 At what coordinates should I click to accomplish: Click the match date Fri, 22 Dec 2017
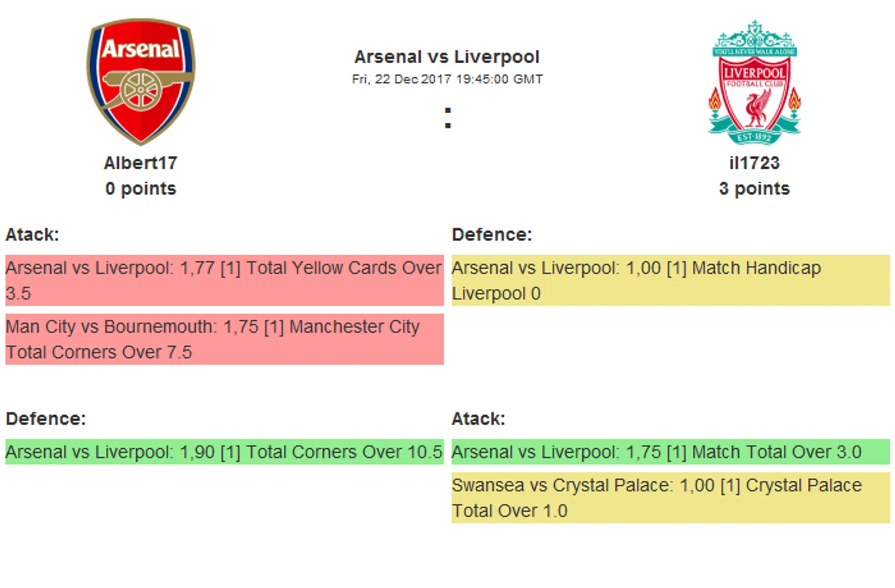pyautogui.click(x=402, y=79)
